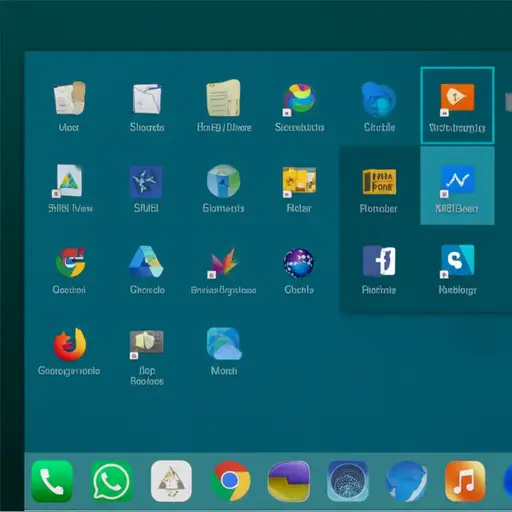Viewport: 512px width, 512px height.
Task: Open the purple planet globe icon
Action: point(299,263)
